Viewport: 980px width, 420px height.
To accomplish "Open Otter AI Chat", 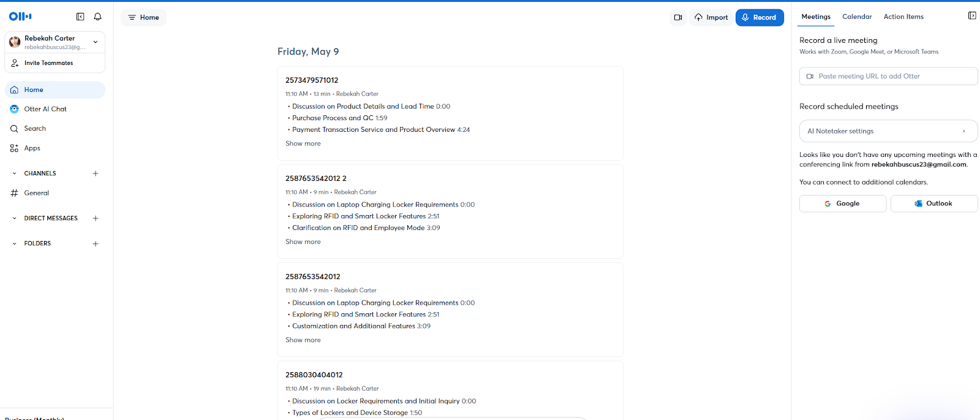I will click(x=55, y=109).
